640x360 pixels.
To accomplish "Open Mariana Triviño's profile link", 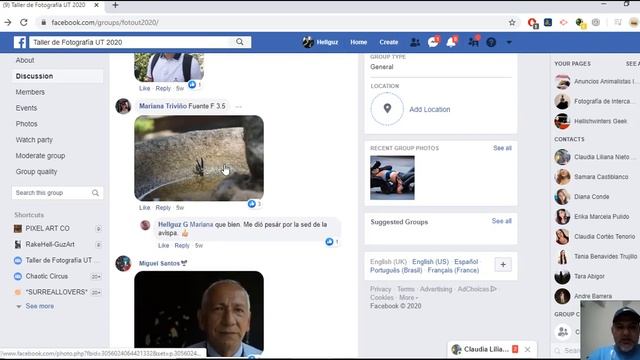I will click(x=163, y=106).
